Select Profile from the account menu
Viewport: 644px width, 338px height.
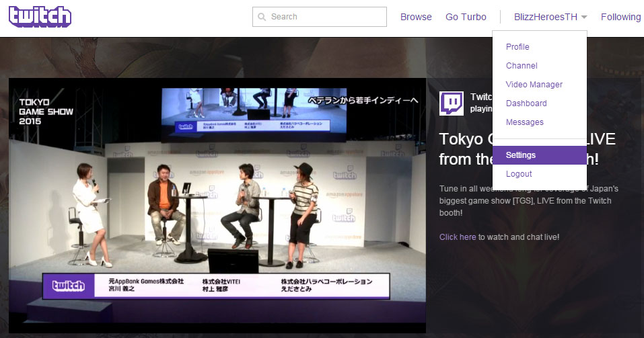[517, 47]
